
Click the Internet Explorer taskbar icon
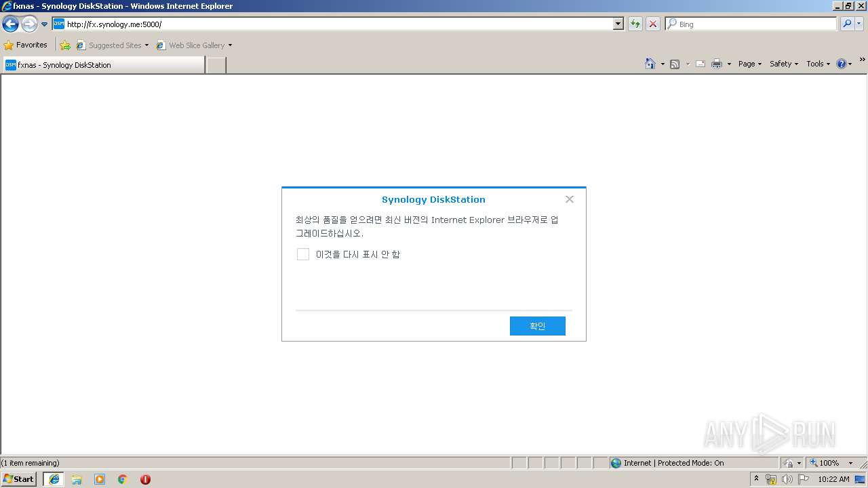54,479
